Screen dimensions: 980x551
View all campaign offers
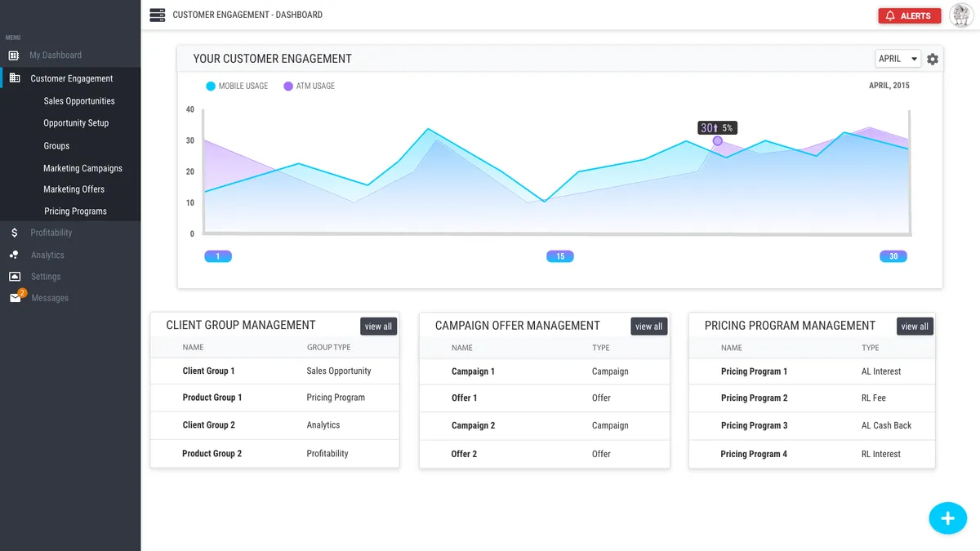click(648, 326)
